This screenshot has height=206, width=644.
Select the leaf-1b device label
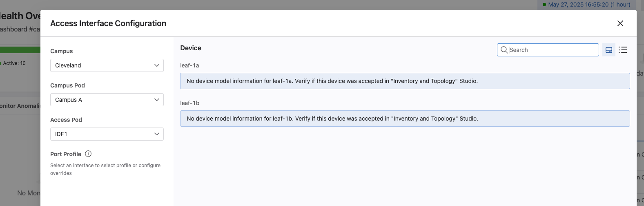[189, 103]
